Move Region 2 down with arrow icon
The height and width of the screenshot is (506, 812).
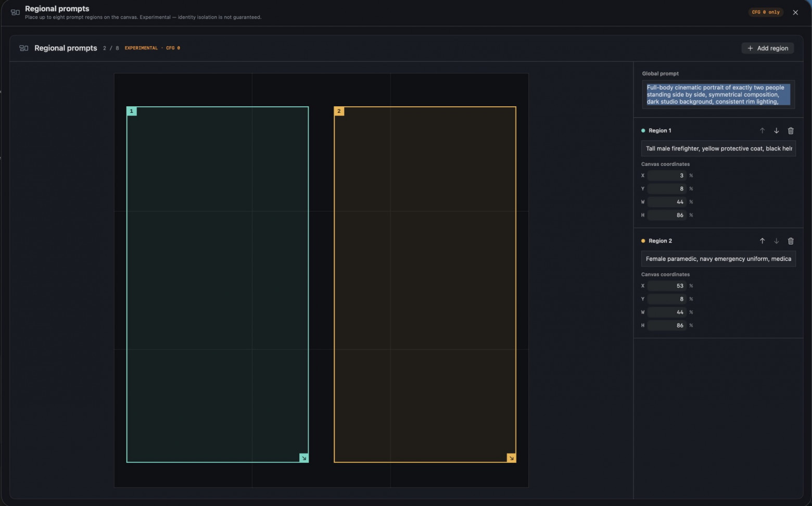(x=776, y=241)
